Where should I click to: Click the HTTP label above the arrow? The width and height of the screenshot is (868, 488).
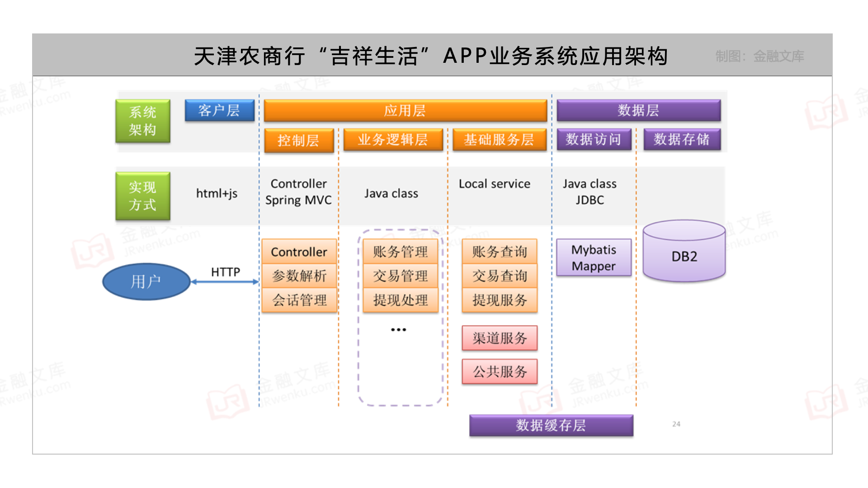pyautogui.click(x=226, y=272)
